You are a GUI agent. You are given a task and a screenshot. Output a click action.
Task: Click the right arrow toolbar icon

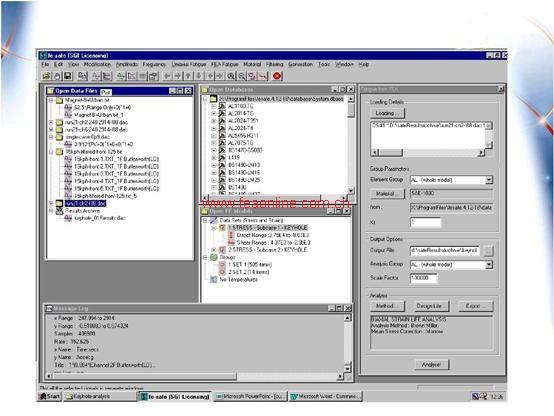click(177, 76)
